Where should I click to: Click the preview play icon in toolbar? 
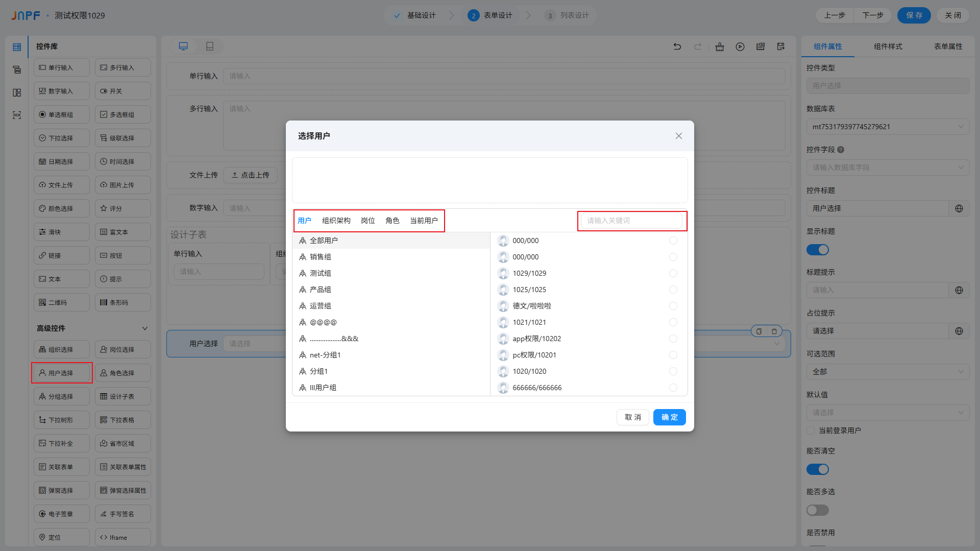[740, 46]
